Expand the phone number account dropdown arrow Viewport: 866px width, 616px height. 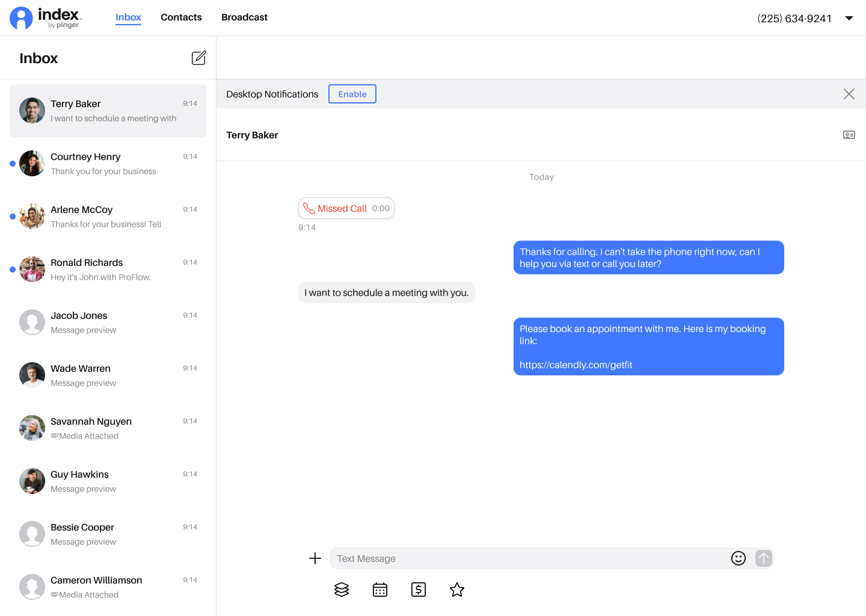(849, 18)
